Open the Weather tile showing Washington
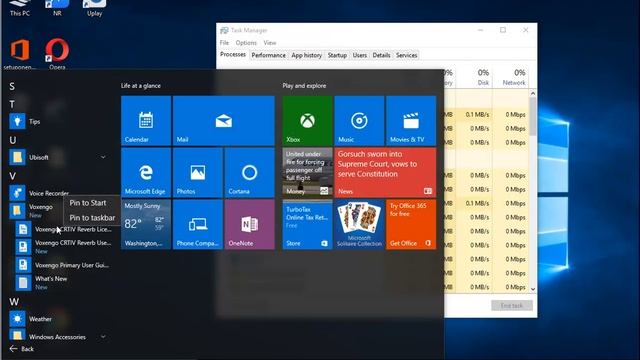Image resolution: width=640 pixels, height=360 pixels. [x=146, y=224]
